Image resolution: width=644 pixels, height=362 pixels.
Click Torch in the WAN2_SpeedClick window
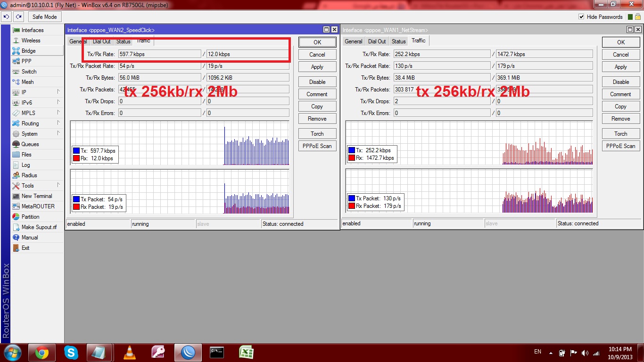click(x=317, y=134)
